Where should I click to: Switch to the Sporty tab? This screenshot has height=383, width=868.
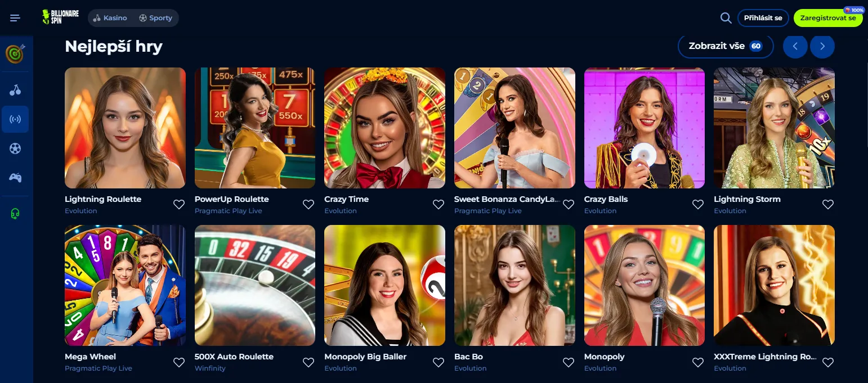point(156,18)
